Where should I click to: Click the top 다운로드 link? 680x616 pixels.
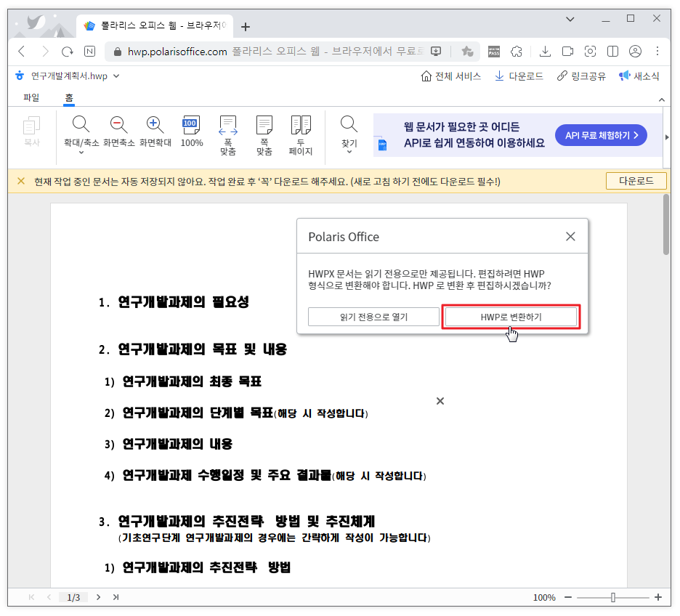point(519,76)
